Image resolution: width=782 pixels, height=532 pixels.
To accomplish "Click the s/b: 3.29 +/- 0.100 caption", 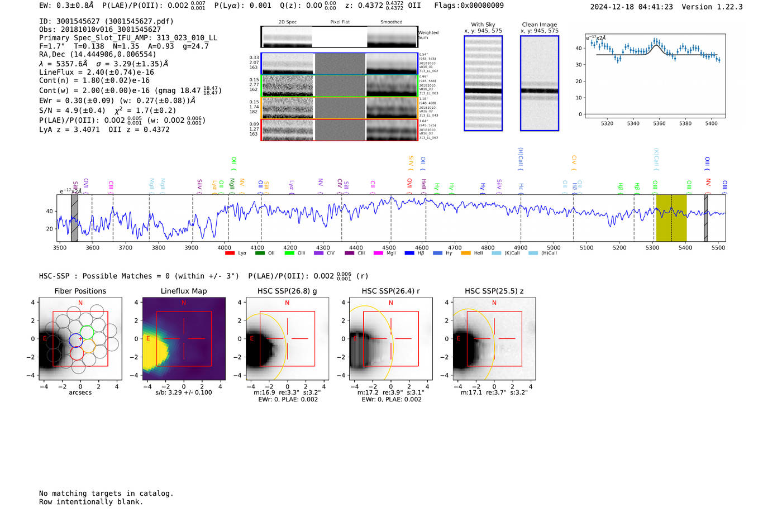I will click(184, 392).
